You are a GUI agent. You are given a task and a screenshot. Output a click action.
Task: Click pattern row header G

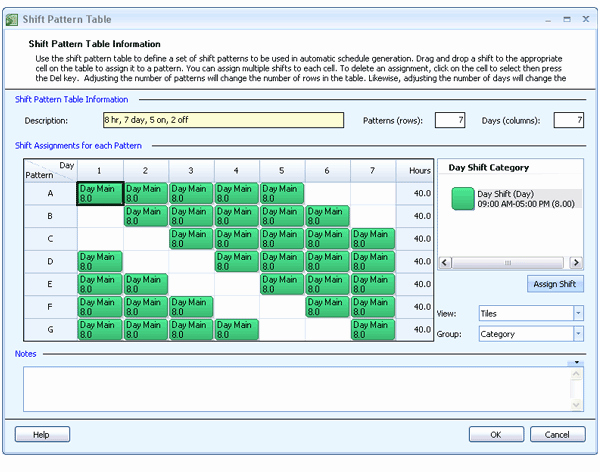pos(51,330)
